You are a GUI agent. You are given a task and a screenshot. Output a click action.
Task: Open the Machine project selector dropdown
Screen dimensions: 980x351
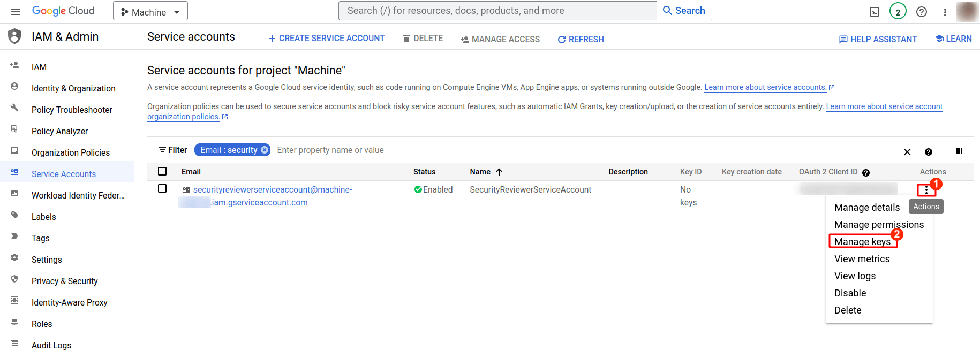point(150,11)
